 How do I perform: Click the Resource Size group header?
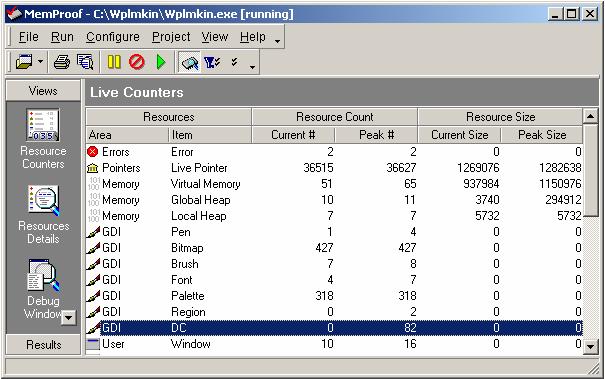500,117
